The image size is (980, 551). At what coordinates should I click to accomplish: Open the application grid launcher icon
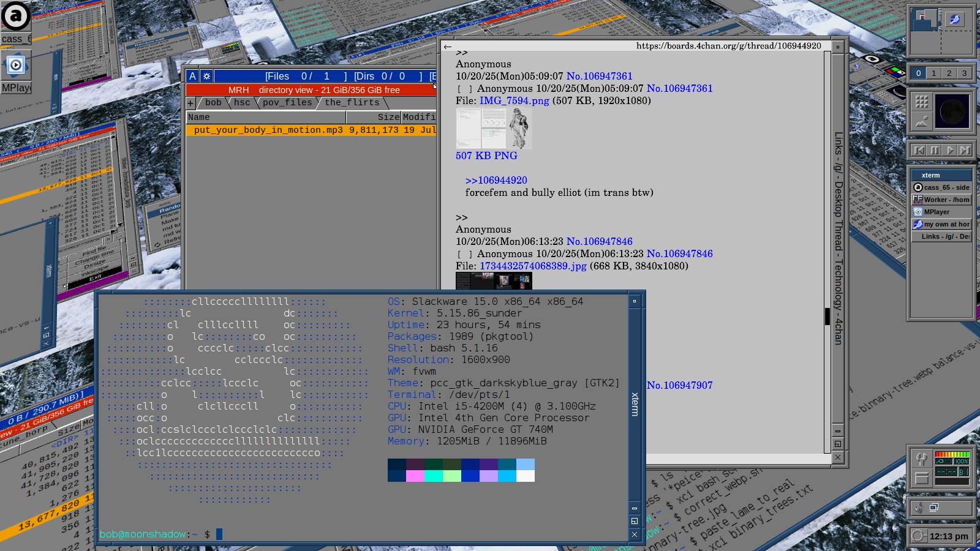coord(922,102)
